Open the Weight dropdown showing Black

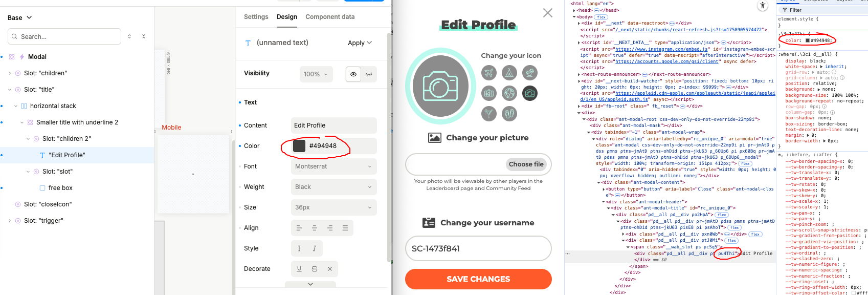pyautogui.click(x=333, y=187)
